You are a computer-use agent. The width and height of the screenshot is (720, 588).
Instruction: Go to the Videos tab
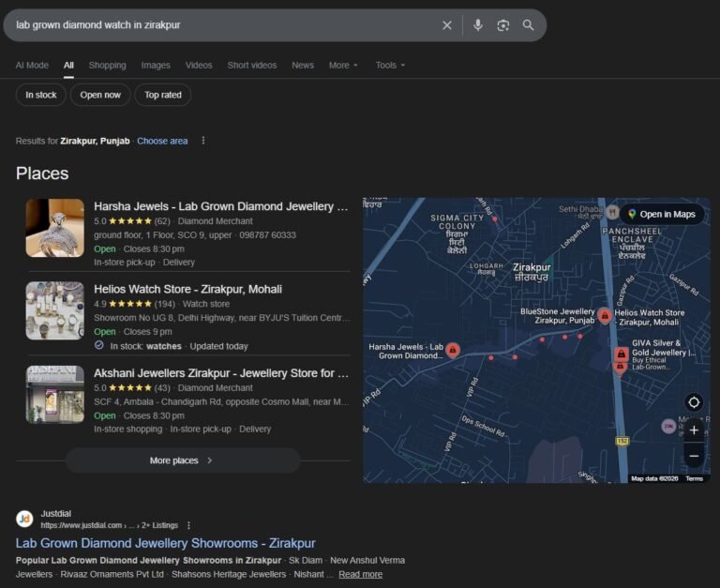pos(199,66)
